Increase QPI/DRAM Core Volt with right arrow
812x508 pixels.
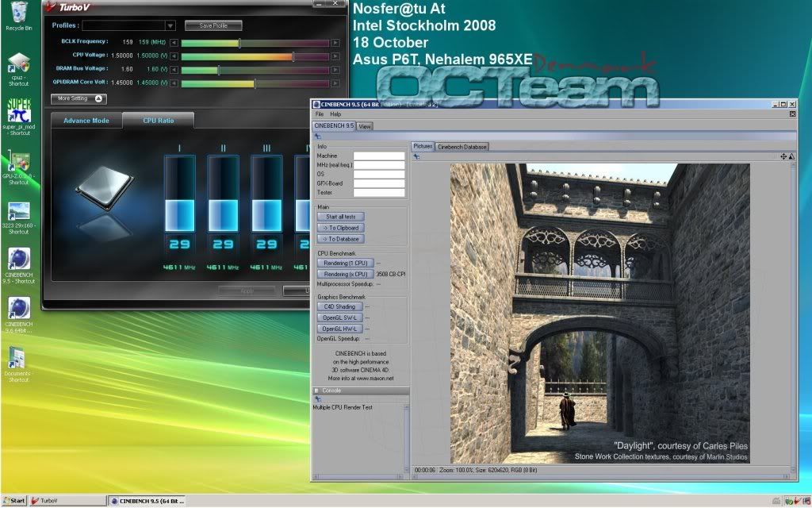pyautogui.click(x=335, y=83)
